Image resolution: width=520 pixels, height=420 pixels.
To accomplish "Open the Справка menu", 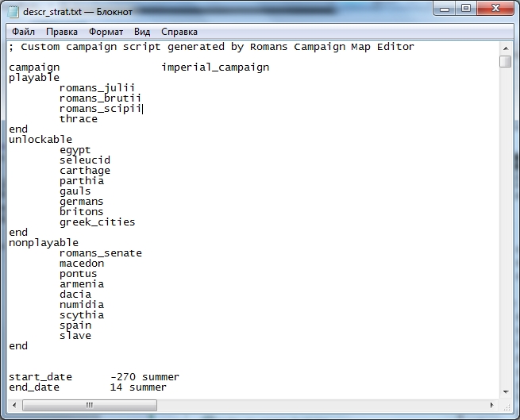I will (179, 32).
